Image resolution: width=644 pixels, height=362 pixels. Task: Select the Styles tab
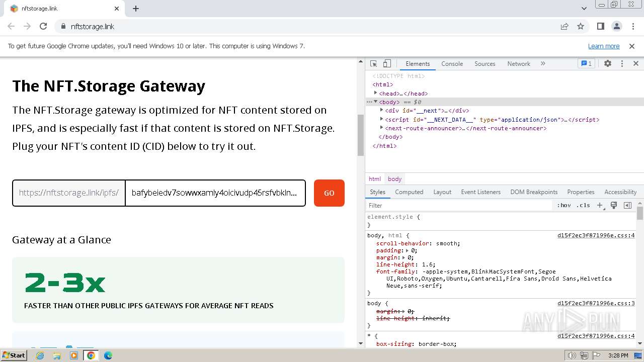377,192
